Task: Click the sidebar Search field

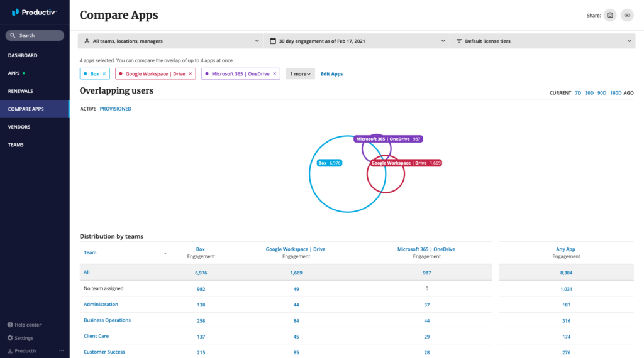Action: pyautogui.click(x=35, y=36)
